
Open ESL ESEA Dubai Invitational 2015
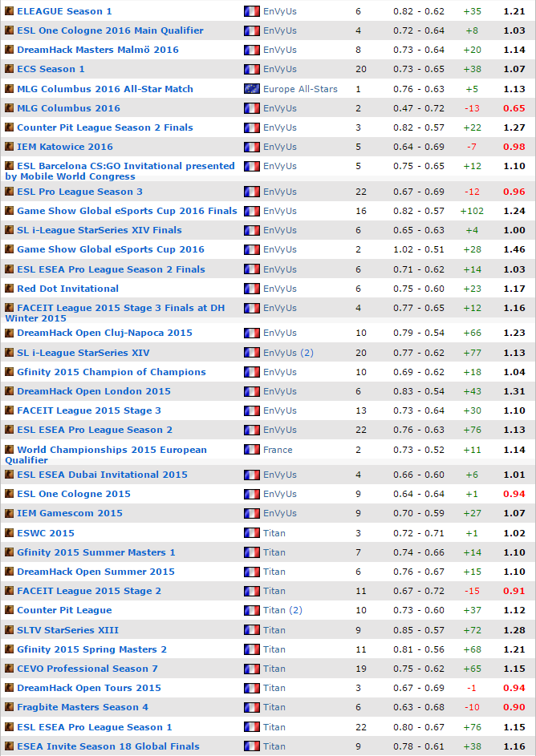[x=102, y=475]
